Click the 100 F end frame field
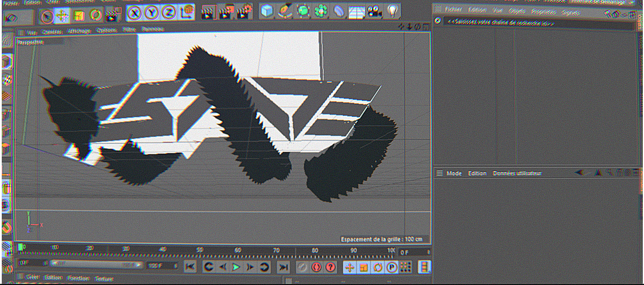This screenshot has height=285, width=644. [163, 266]
